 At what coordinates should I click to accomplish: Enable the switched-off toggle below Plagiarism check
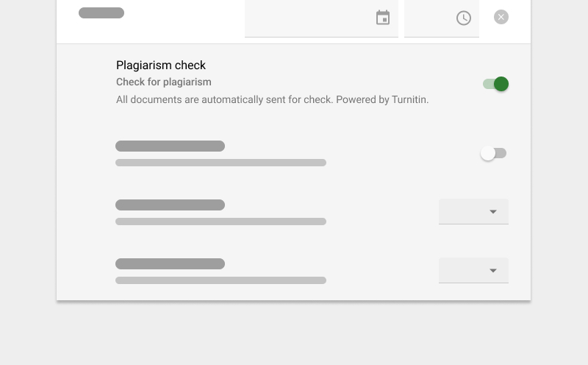pyautogui.click(x=493, y=153)
